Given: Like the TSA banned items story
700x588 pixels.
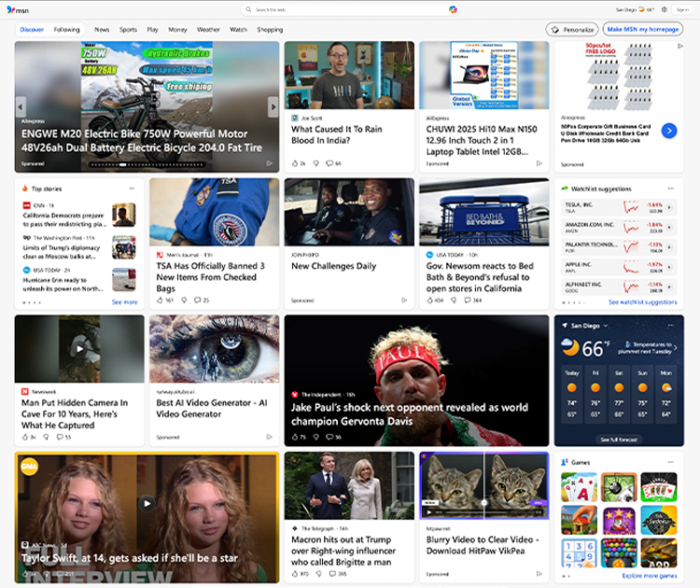Looking at the screenshot, I should click(x=160, y=300).
